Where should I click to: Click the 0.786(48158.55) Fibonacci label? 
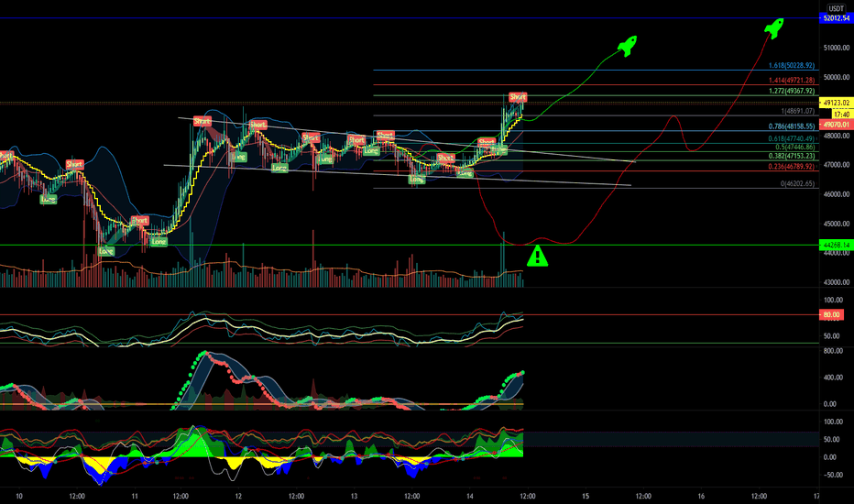click(792, 126)
